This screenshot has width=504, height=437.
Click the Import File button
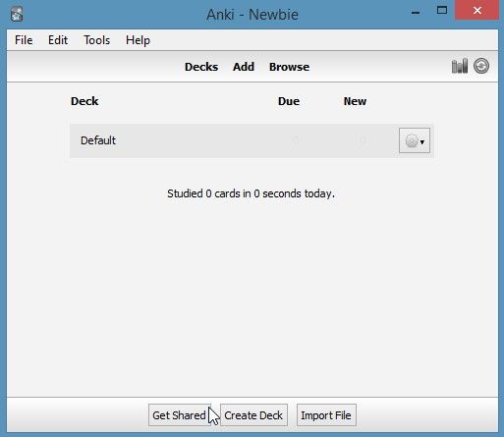coord(326,415)
